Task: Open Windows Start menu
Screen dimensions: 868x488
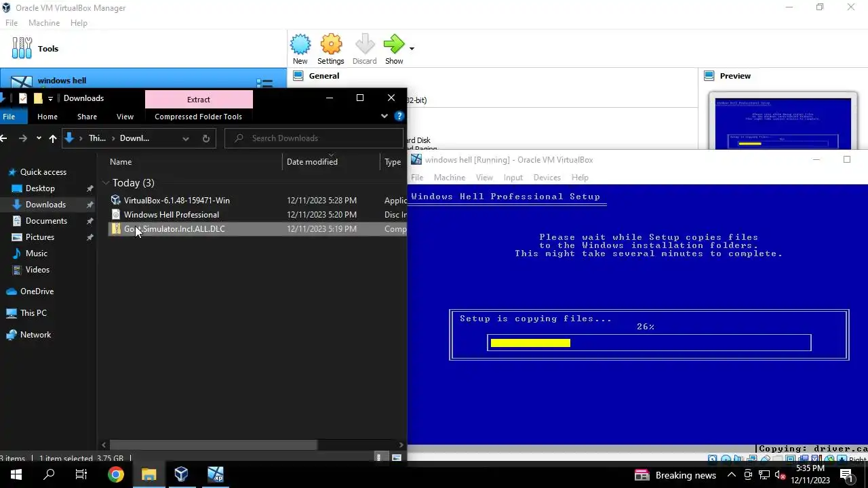Action: point(16,474)
